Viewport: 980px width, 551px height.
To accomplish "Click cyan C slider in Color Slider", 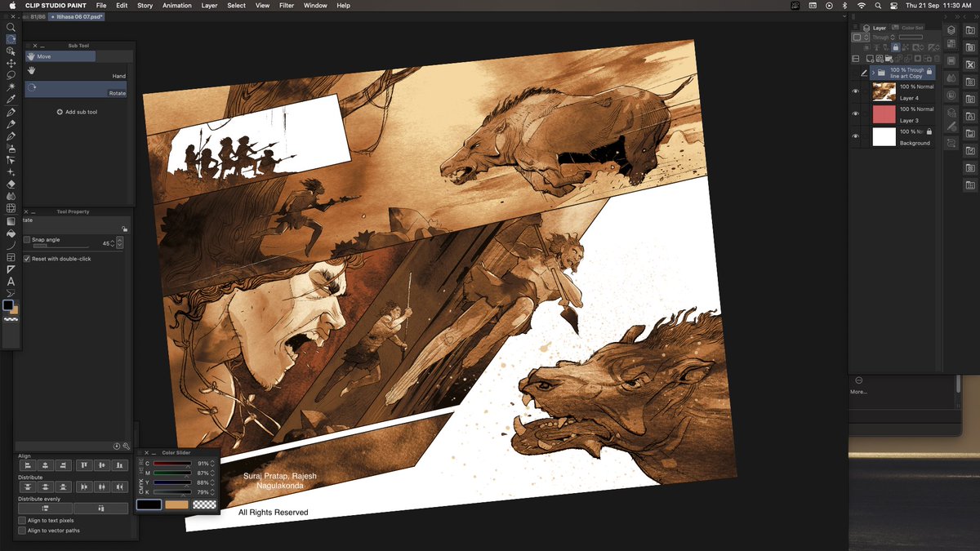I will pos(172,463).
